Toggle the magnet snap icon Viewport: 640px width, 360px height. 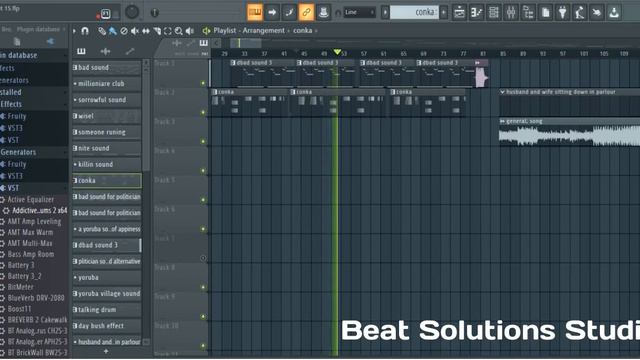[x=85, y=31]
